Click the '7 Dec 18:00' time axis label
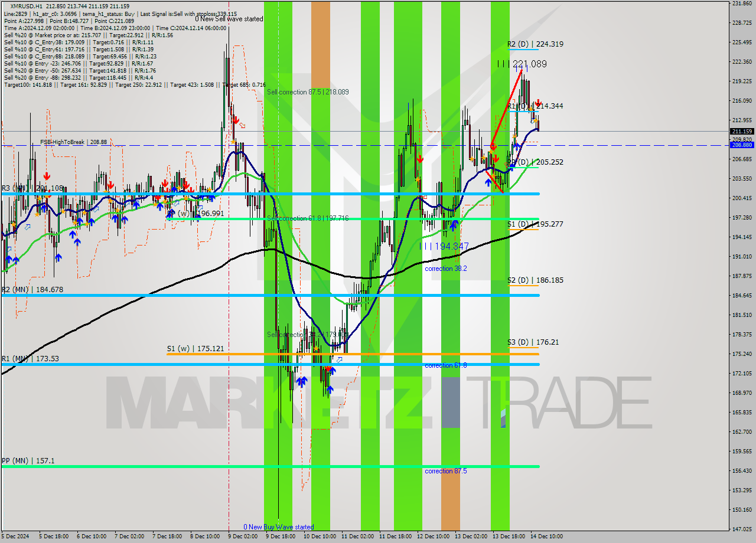Image resolution: width=756 pixels, height=543 pixels. pyautogui.click(x=167, y=537)
